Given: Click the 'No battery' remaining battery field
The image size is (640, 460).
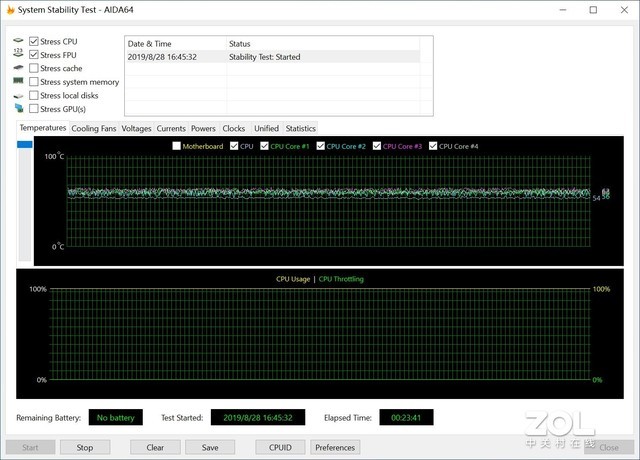Looking at the screenshot, I should click(x=116, y=418).
